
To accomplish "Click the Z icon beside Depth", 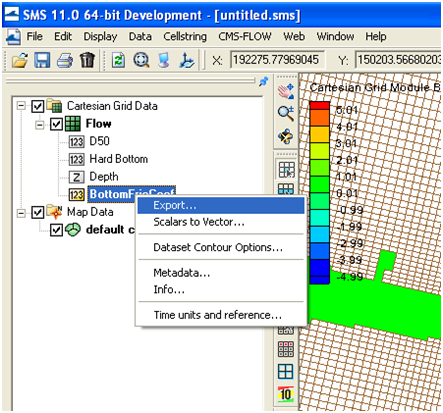I will click(x=76, y=177).
